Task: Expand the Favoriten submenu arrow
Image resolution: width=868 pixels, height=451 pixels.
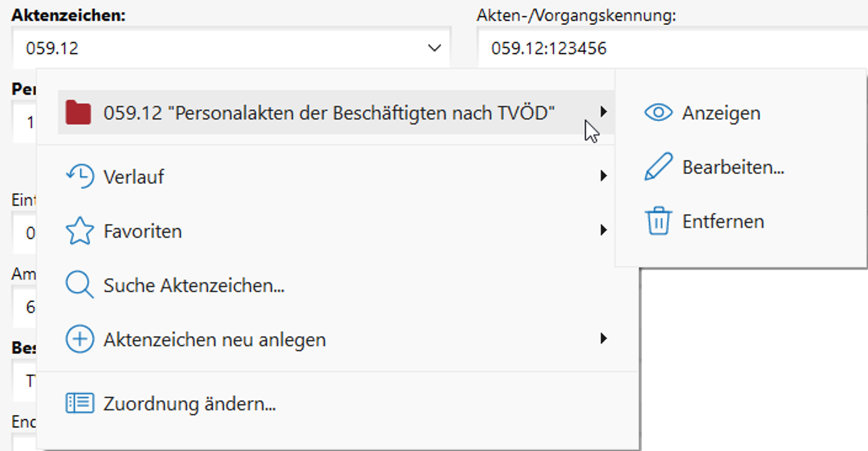Action: point(603,231)
